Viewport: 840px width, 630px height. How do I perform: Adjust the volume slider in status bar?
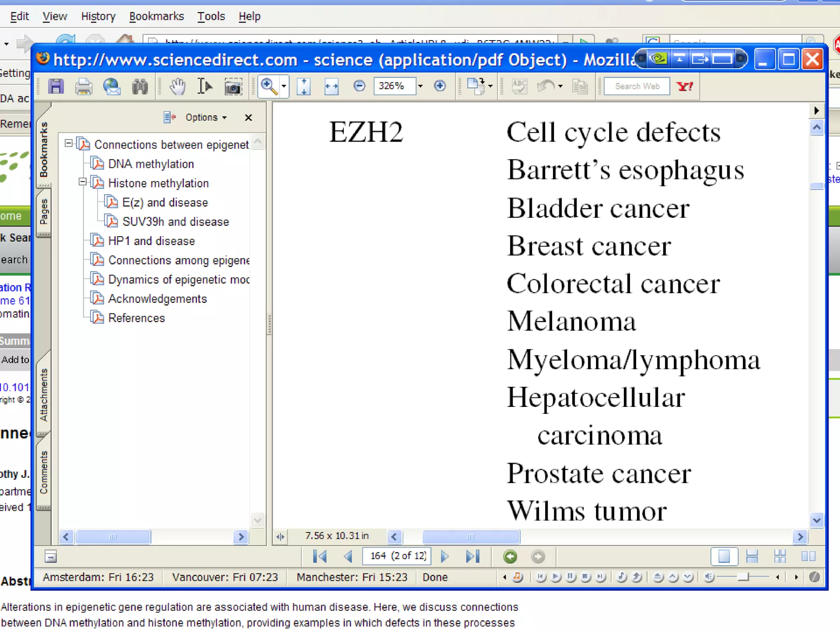(x=743, y=577)
